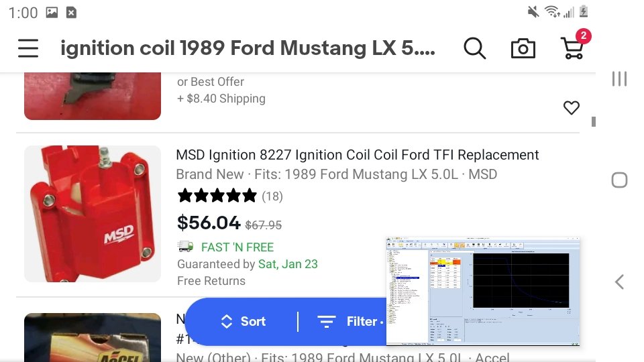
Task: Tap the heart icon to save the listing
Action: point(572,108)
